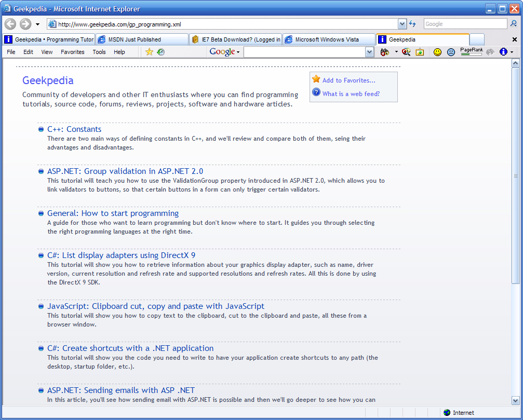Viewport: 523px width, 420px height.
Task: Click the blue frowning face vote icon
Action: tap(451, 52)
